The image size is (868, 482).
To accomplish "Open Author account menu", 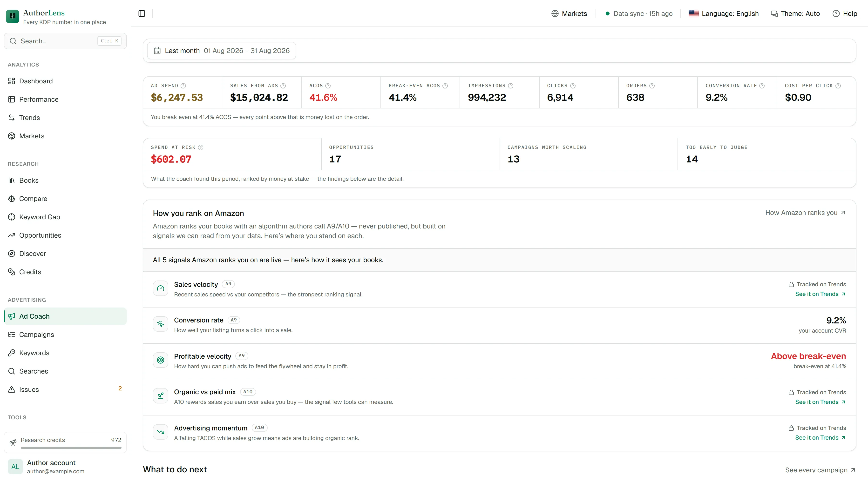I will (x=65, y=467).
